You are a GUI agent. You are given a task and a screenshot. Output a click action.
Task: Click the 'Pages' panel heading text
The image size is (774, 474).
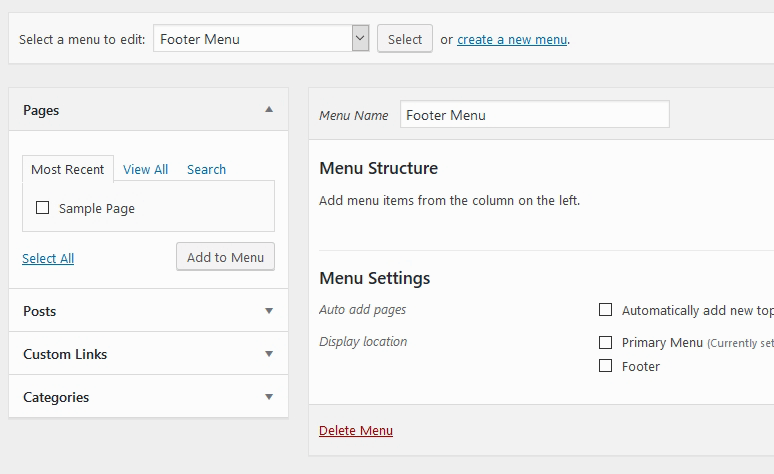tap(41, 110)
